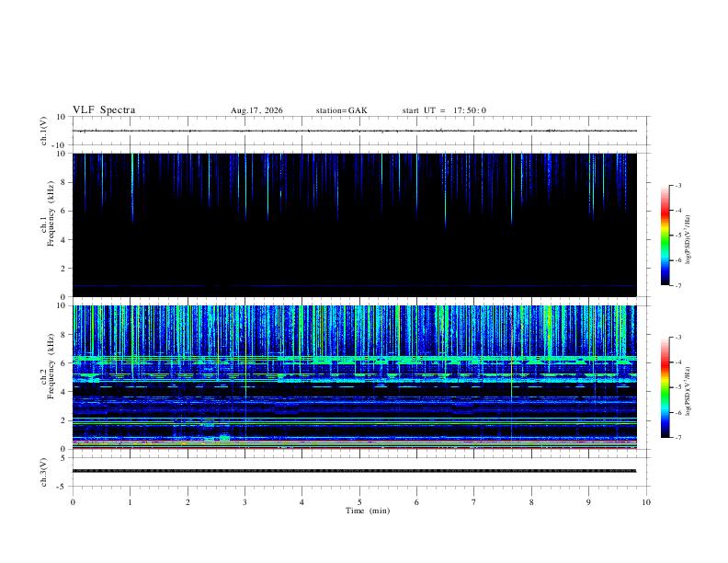This screenshot has width=728, height=563.
Task: Click the ch.2 spectrogram color bar
Action: 665,387
